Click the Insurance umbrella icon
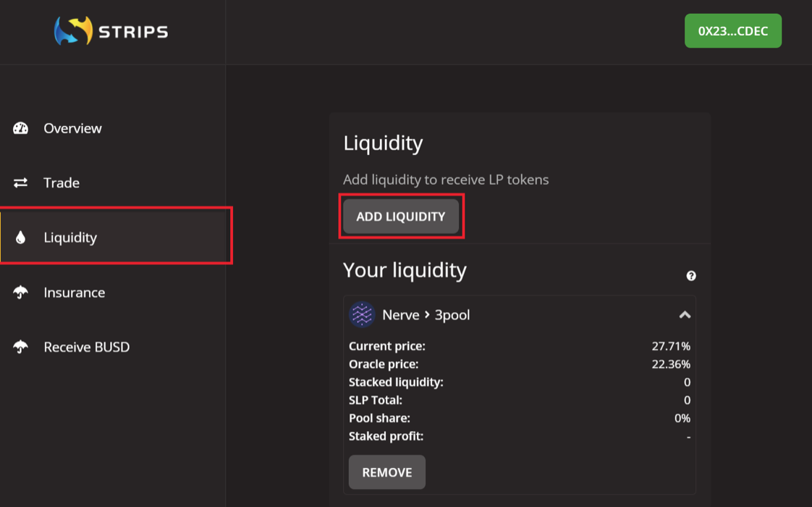 [21, 293]
